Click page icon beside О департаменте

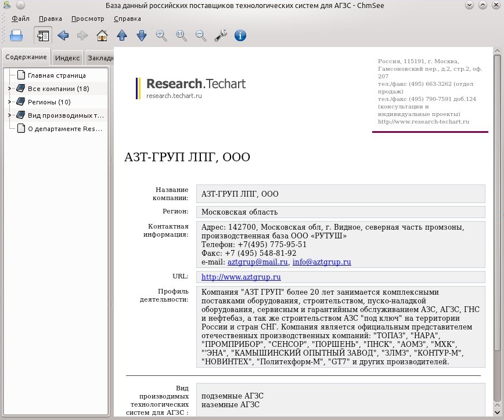(x=21, y=128)
